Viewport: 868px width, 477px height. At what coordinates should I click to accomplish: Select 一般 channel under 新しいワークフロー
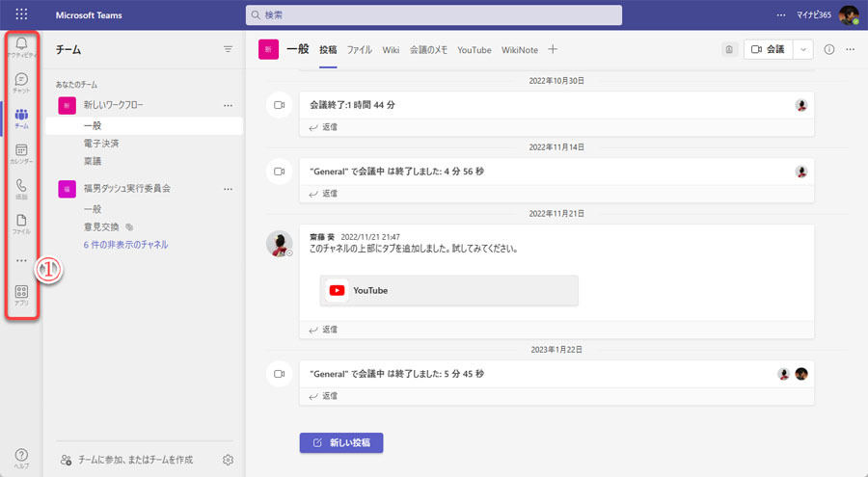(x=144, y=125)
